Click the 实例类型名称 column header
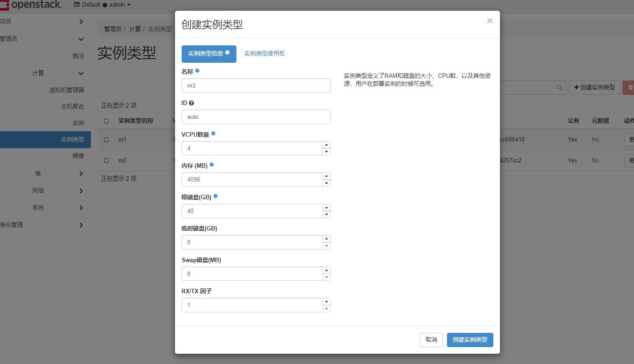Viewport: 634px width, 364px height. tap(136, 121)
